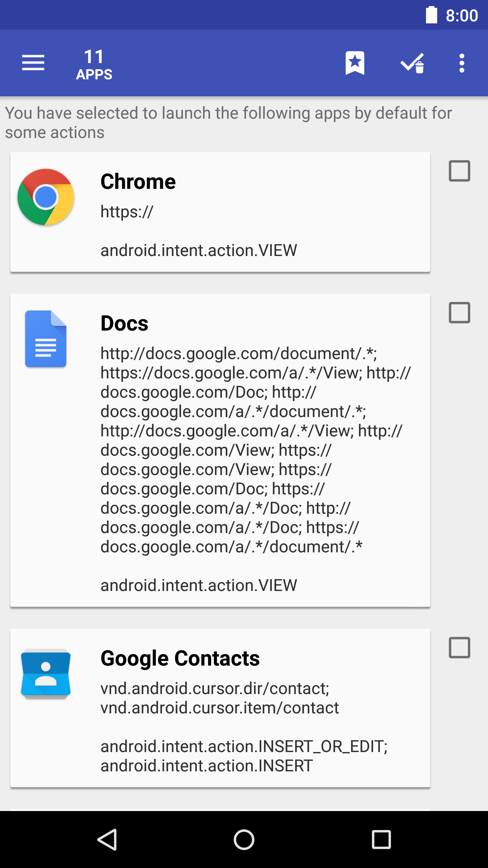Select the Google Contacts checkbox
Image resolution: width=488 pixels, height=868 pixels.
coord(459,648)
